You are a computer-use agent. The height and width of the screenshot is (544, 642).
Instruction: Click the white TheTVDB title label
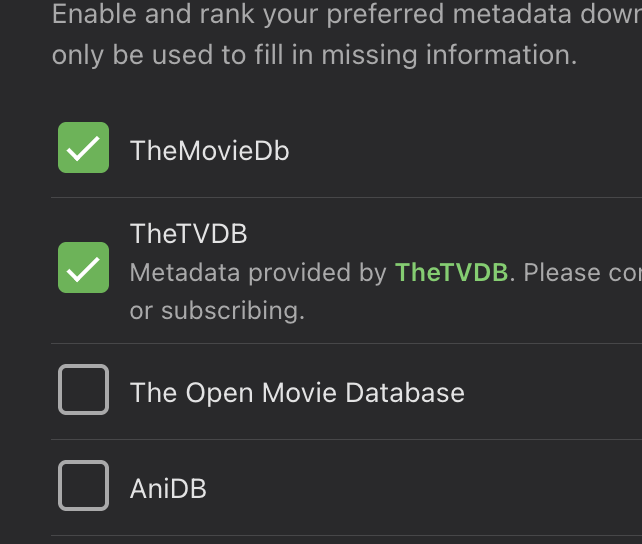click(x=188, y=234)
